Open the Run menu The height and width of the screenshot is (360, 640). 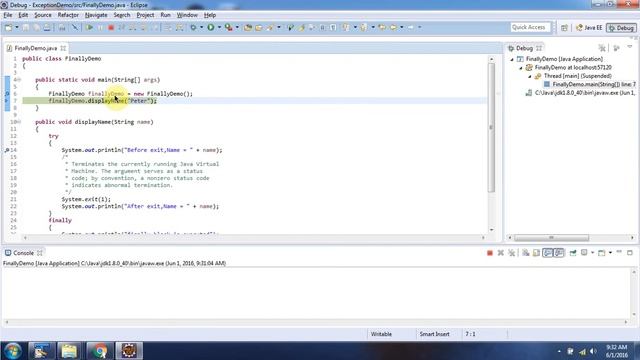click(165, 15)
